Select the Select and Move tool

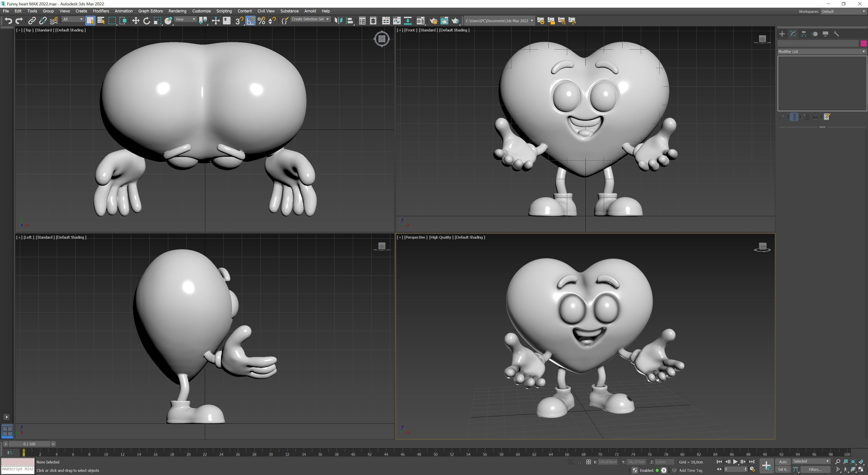point(136,21)
